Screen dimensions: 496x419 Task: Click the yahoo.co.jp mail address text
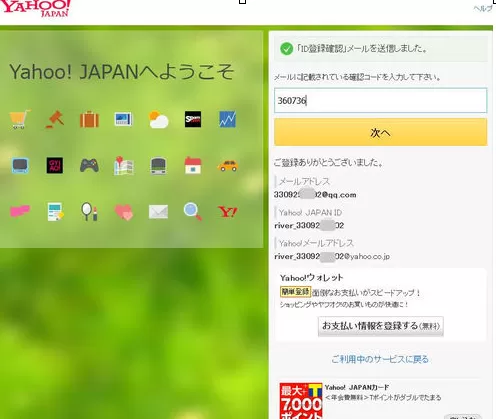332,256
